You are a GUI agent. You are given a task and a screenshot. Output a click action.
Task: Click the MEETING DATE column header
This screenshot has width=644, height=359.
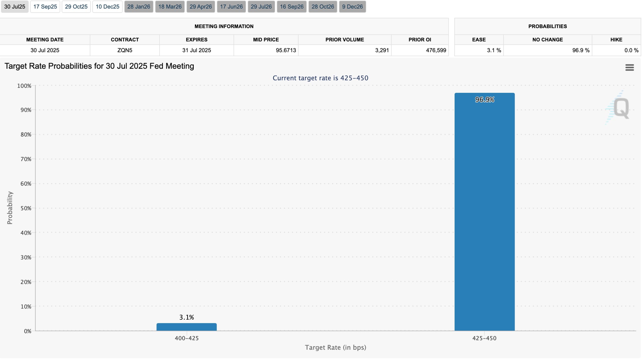pyautogui.click(x=45, y=39)
